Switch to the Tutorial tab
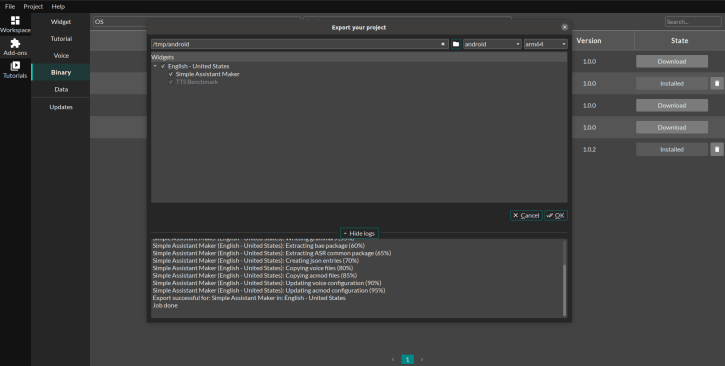The width and height of the screenshot is (725, 366). click(x=61, y=39)
